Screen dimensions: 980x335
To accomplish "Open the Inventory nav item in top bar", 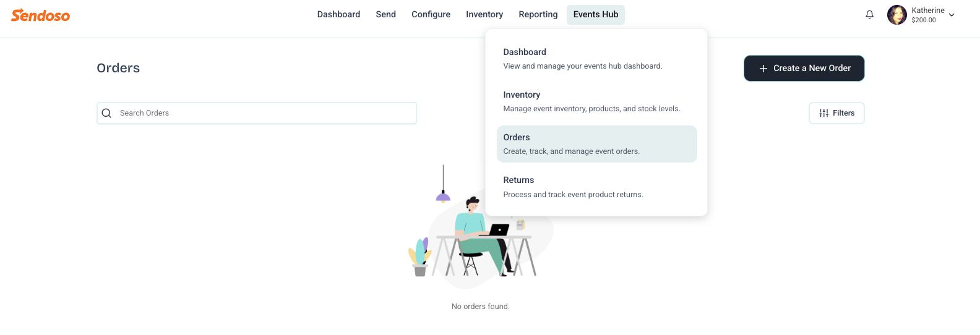I will tap(484, 14).
